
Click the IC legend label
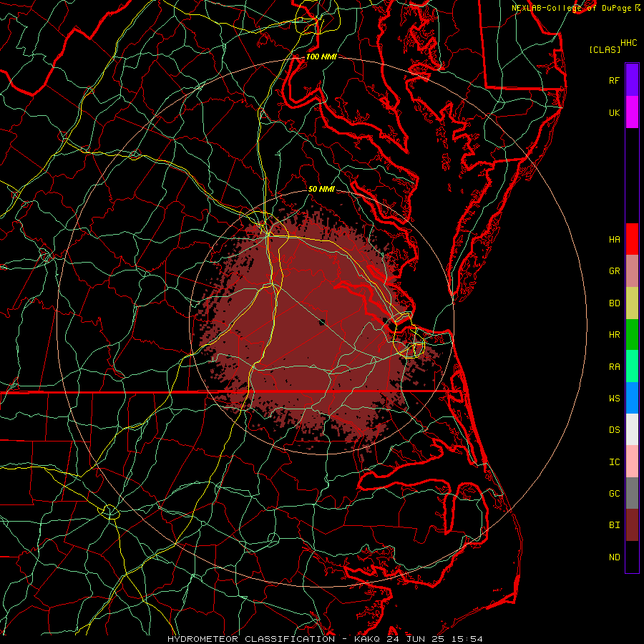click(614, 462)
